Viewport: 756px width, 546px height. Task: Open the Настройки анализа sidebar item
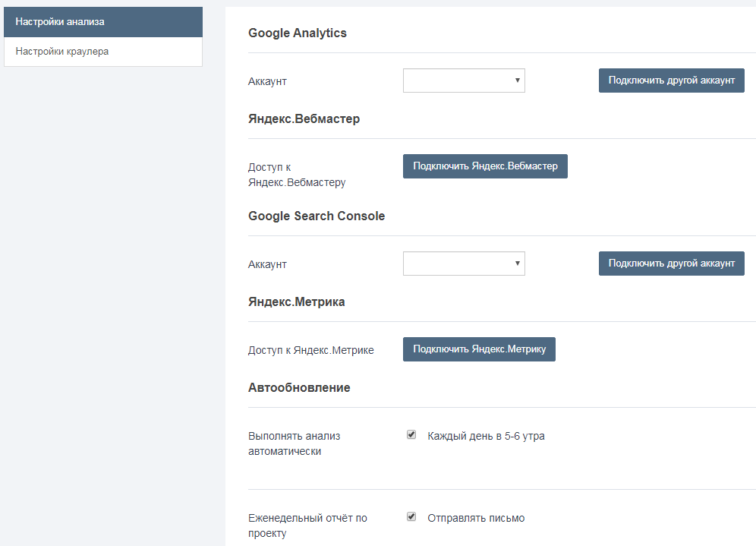103,22
